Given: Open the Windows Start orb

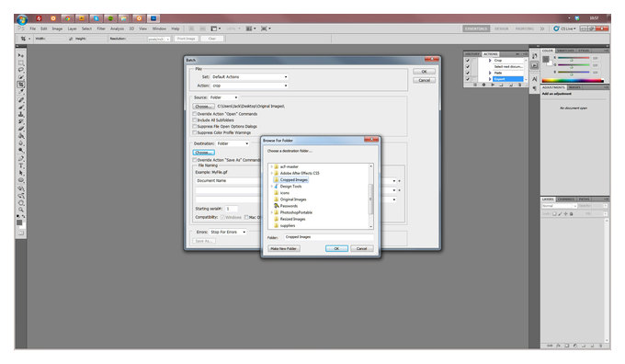Looking at the screenshot, I should [x=22, y=19].
